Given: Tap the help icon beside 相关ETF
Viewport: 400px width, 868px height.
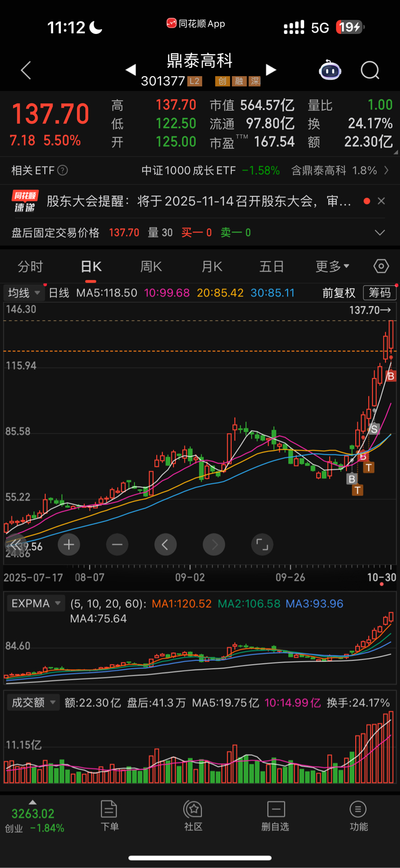Looking at the screenshot, I should pyautogui.click(x=63, y=170).
